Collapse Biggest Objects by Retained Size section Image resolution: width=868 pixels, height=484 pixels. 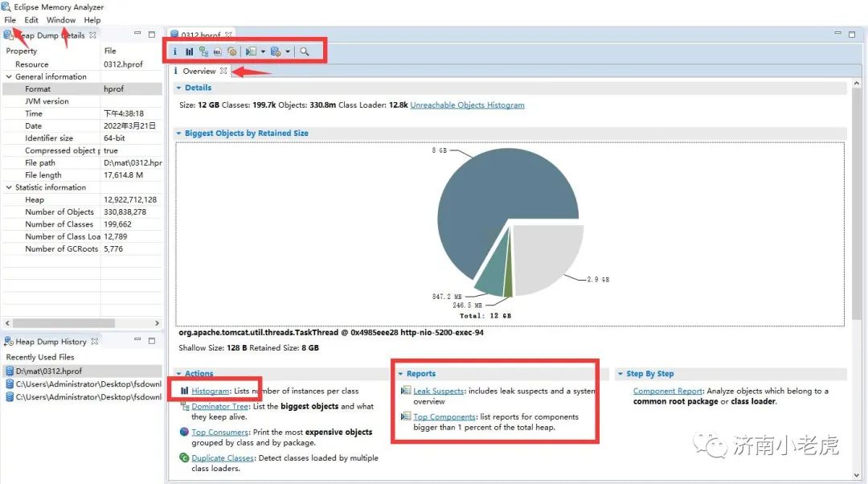click(178, 133)
